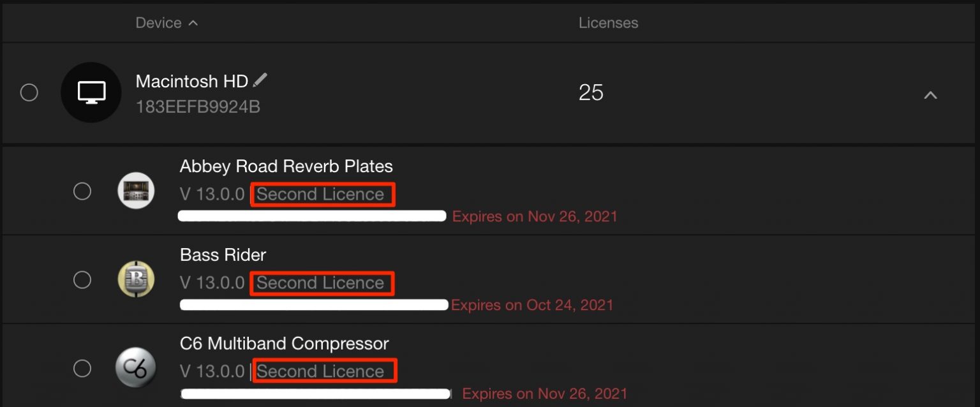Click the pencil icon to rename Macintosh HD

pyautogui.click(x=260, y=80)
